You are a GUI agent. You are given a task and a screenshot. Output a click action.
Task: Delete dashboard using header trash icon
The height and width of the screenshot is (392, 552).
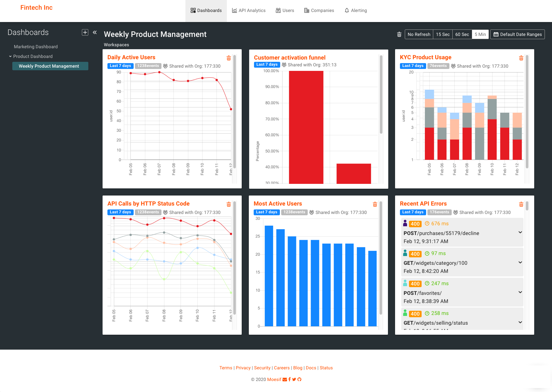(399, 34)
